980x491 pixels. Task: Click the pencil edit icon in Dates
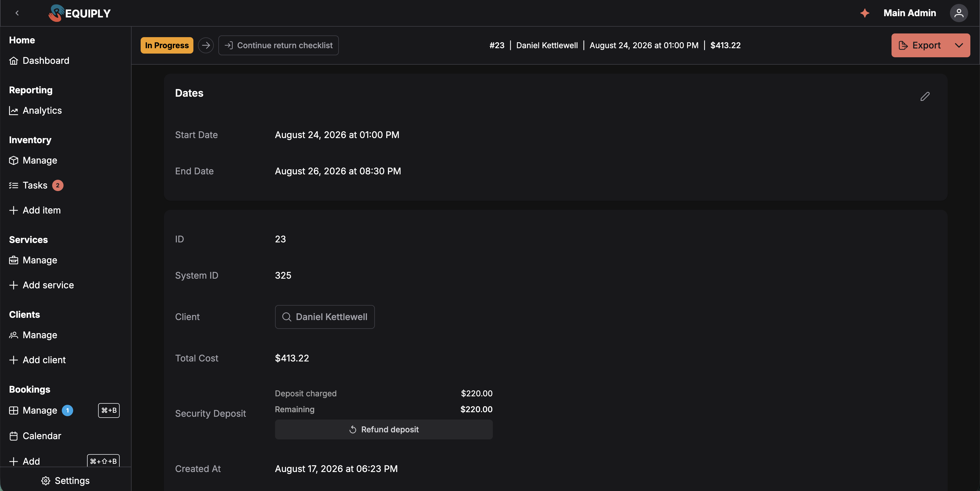(x=925, y=96)
